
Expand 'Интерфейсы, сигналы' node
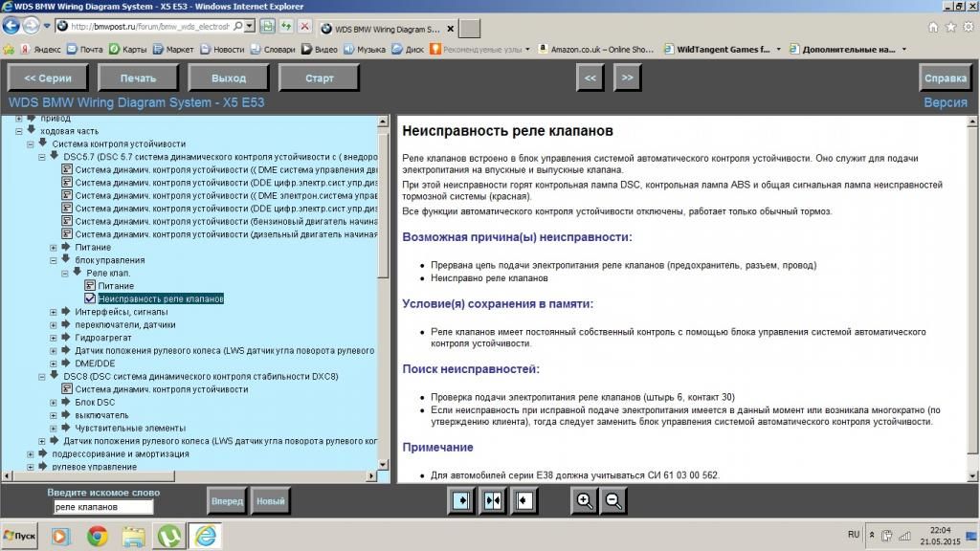coord(54,312)
